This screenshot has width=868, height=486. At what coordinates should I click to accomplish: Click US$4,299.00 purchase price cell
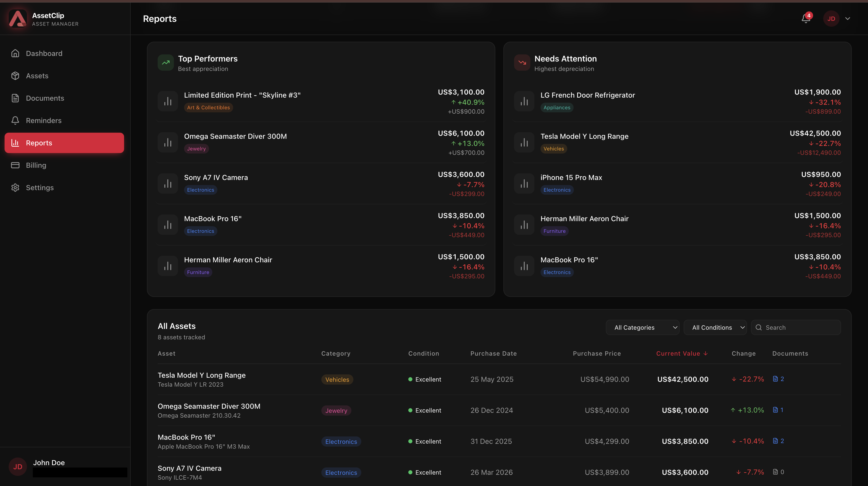click(607, 441)
